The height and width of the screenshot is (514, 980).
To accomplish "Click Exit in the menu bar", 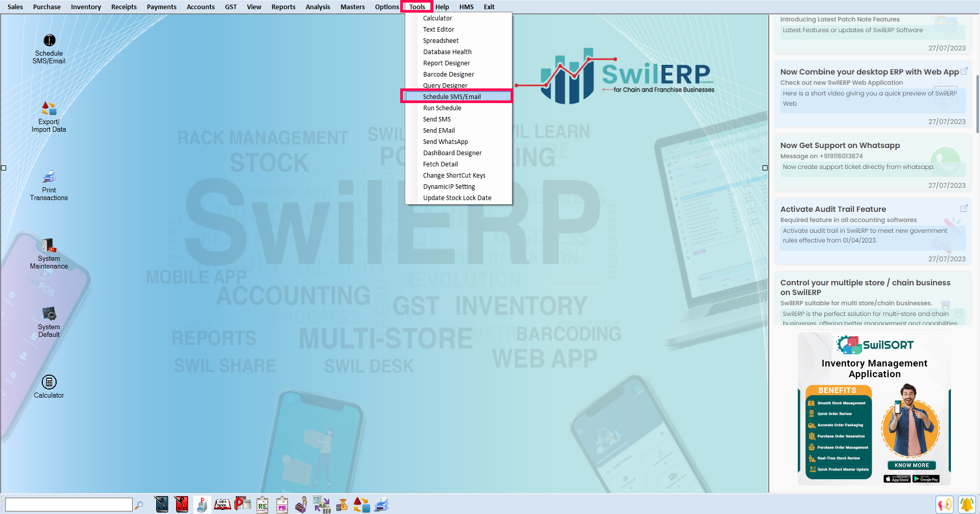I will point(489,7).
